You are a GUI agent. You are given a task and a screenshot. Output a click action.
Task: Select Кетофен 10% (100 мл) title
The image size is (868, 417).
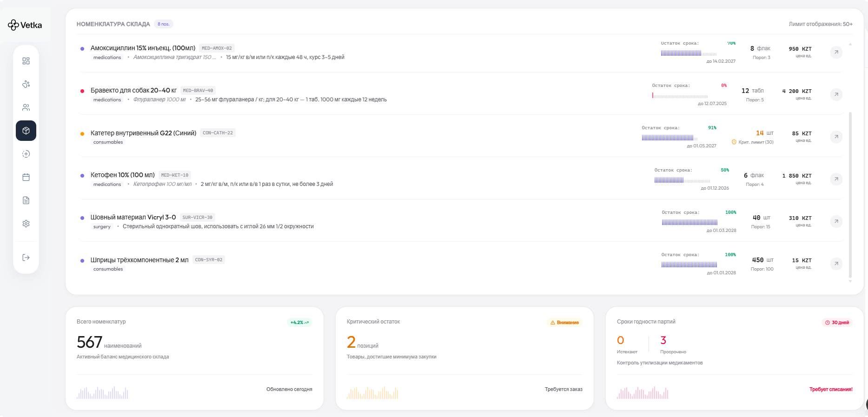point(123,175)
